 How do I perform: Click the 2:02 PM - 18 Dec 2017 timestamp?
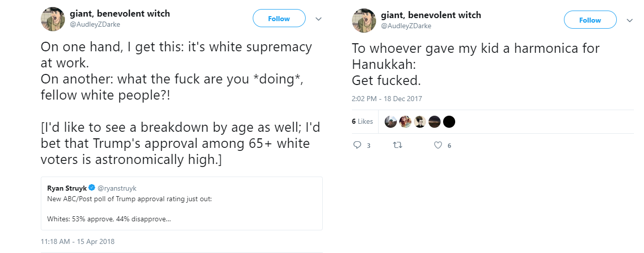click(387, 99)
